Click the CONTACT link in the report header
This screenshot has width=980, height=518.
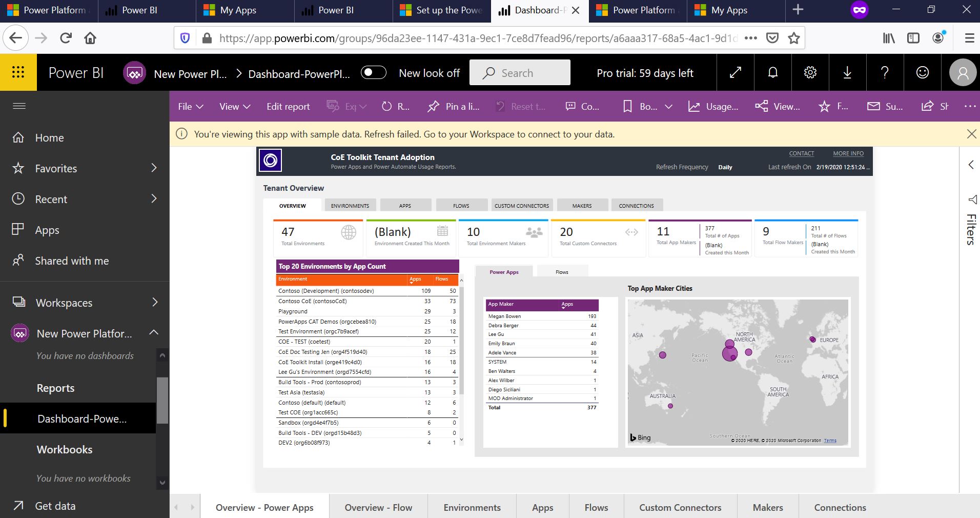coord(801,153)
